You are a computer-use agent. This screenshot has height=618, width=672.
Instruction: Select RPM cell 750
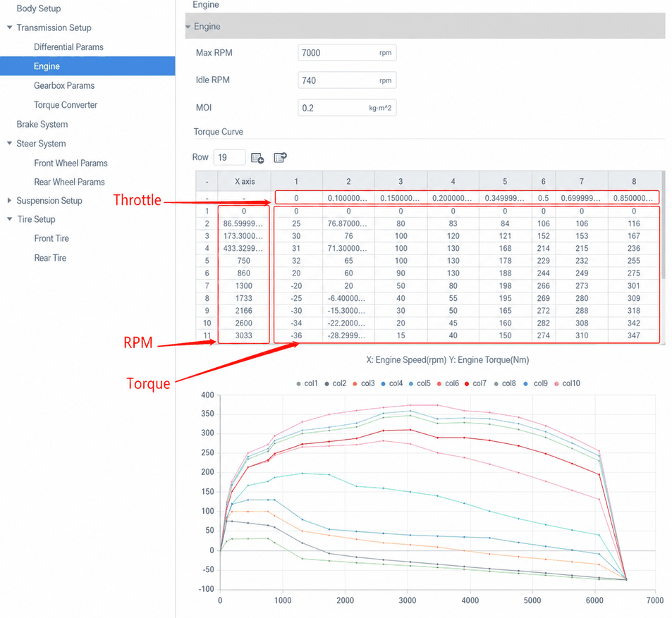(244, 261)
